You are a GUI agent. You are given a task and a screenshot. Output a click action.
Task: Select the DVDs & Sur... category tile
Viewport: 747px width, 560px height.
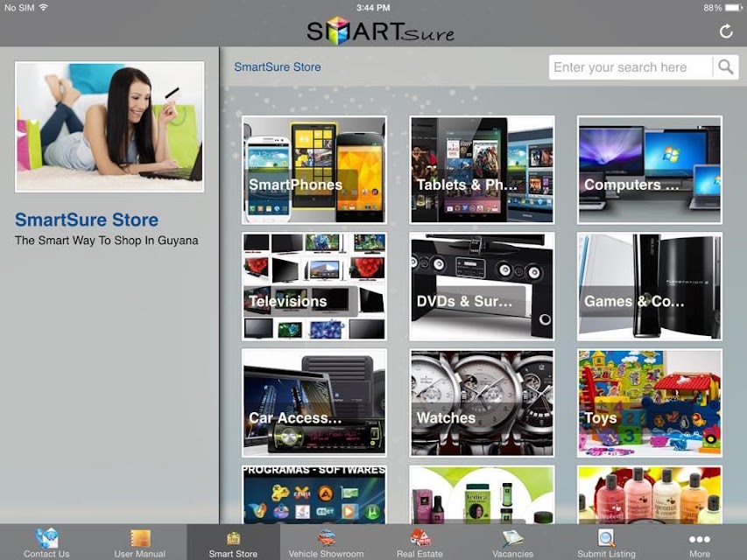tap(483, 286)
